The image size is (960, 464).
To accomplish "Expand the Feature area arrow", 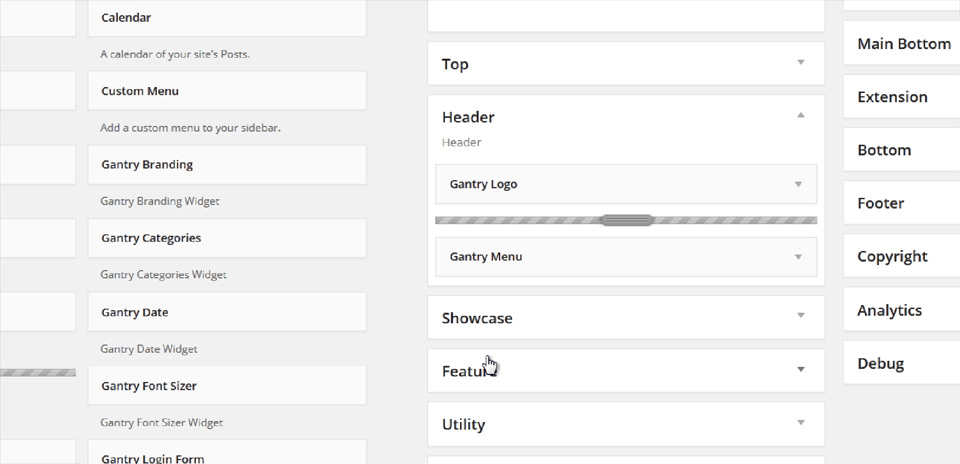I will 800,370.
